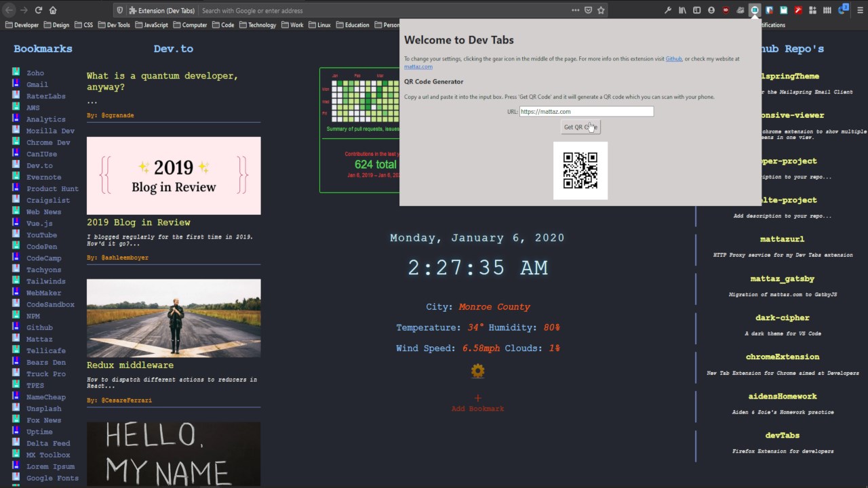868x488 pixels.
Task: Open the Work bookmarks folder
Action: pos(292,25)
